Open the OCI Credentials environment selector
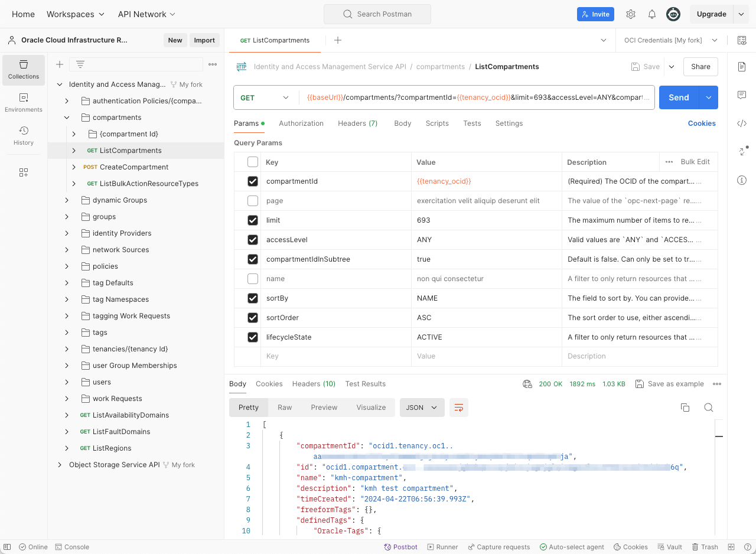The image size is (756, 554). 671,40
